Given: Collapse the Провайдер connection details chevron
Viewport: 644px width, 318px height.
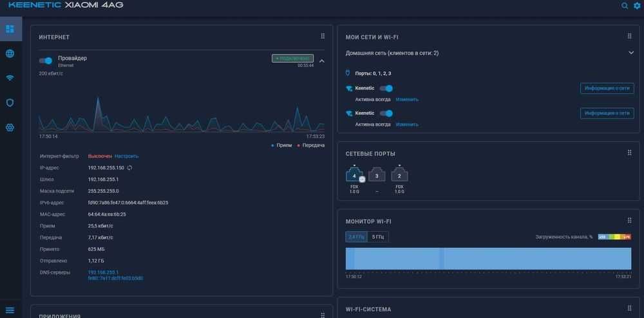Looking at the screenshot, I should pyautogui.click(x=322, y=61).
